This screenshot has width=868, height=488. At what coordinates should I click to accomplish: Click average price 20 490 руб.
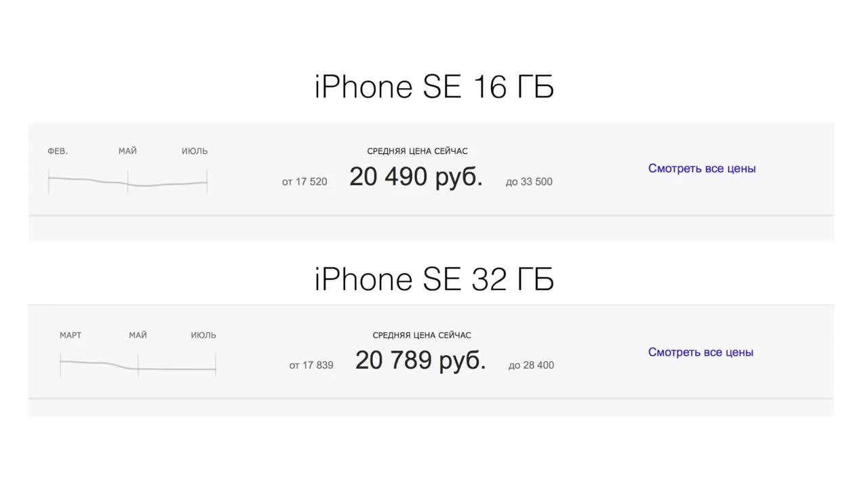tap(416, 178)
